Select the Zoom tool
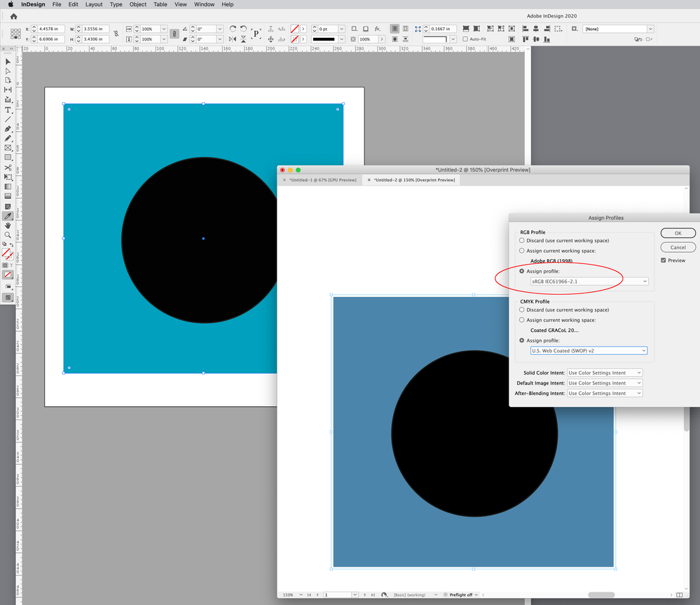 point(8,235)
